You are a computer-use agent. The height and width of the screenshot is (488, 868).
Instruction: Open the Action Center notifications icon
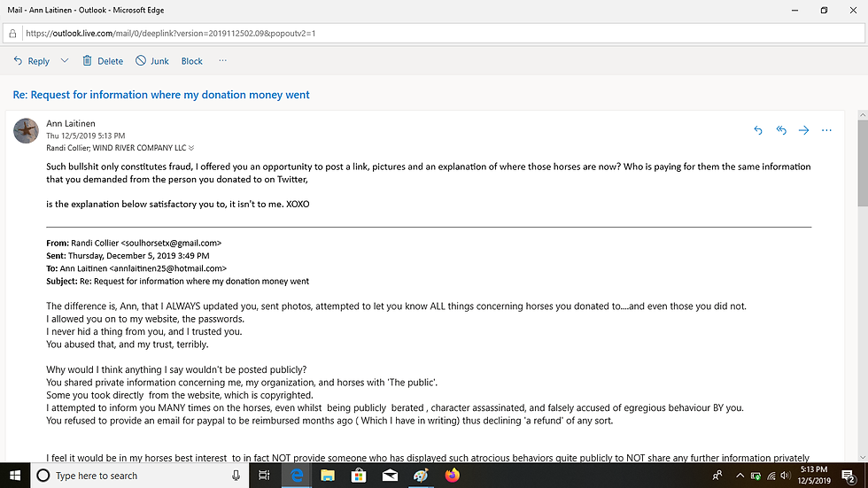849,476
